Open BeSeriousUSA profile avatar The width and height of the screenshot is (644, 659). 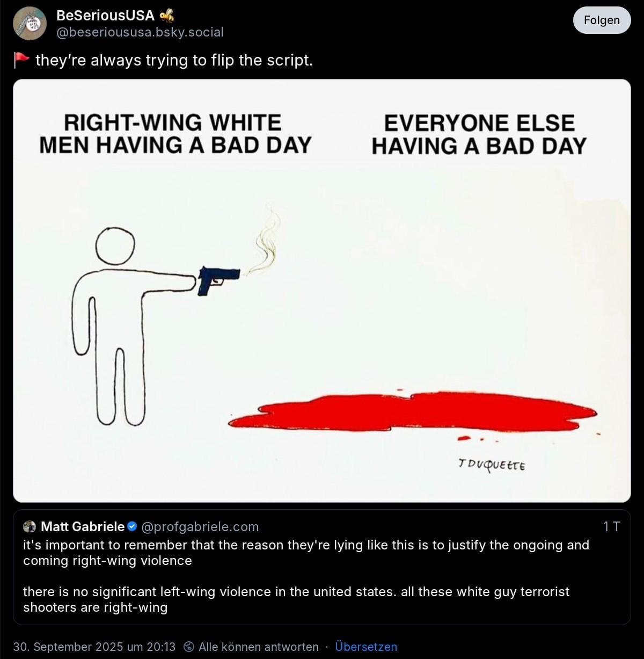click(x=30, y=24)
